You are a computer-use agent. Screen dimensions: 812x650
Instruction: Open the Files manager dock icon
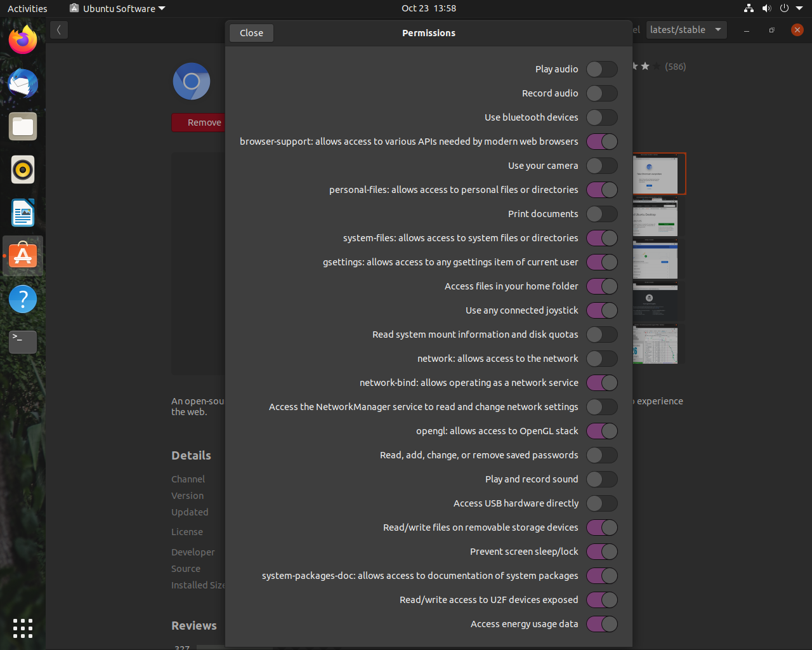click(x=23, y=126)
